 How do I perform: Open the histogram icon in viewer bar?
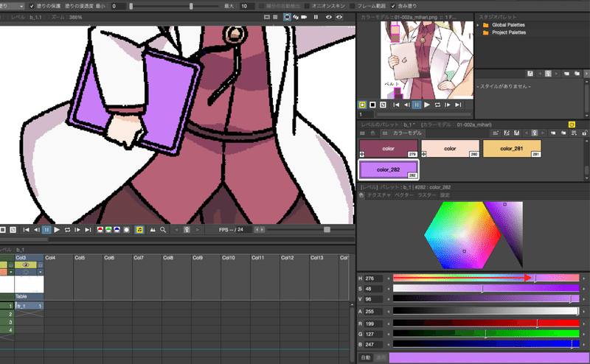pos(153,230)
